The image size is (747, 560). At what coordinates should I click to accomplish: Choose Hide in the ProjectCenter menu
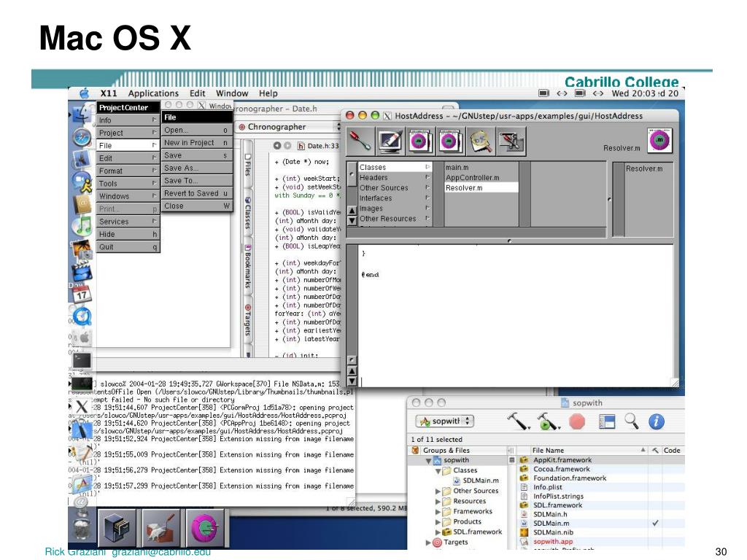(x=128, y=234)
